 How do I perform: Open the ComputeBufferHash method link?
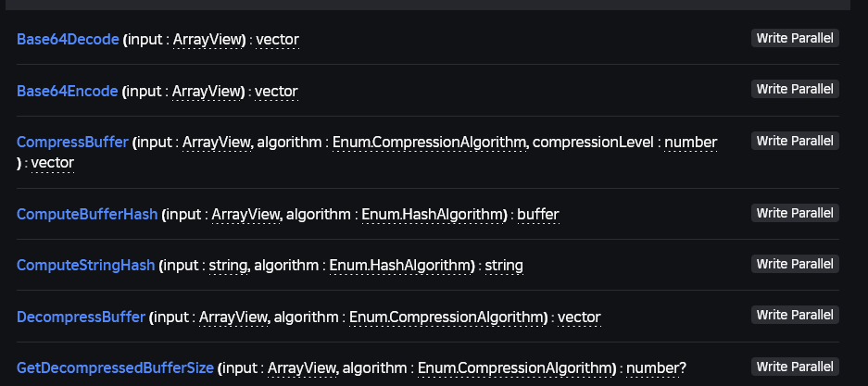tap(87, 214)
